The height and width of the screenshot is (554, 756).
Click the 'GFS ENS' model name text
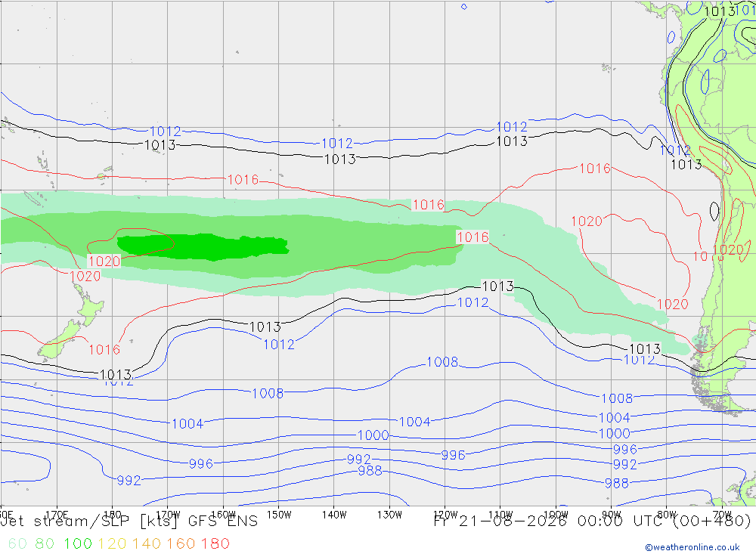[223, 522]
